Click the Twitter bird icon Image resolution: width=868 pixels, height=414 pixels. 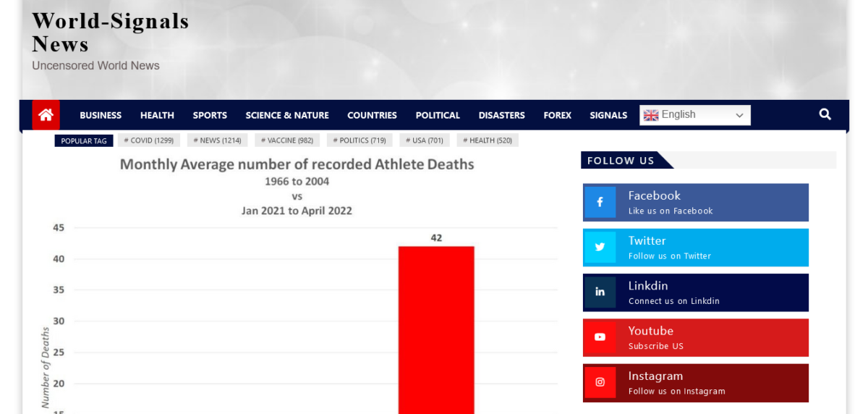coord(600,248)
